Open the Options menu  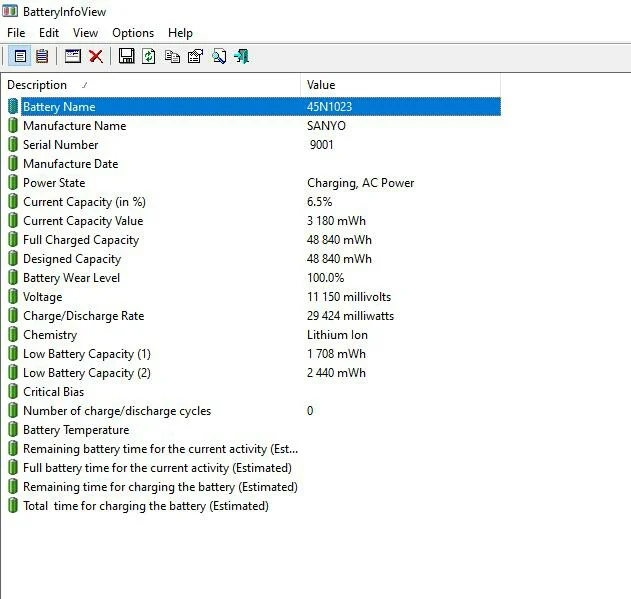click(x=133, y=33)
